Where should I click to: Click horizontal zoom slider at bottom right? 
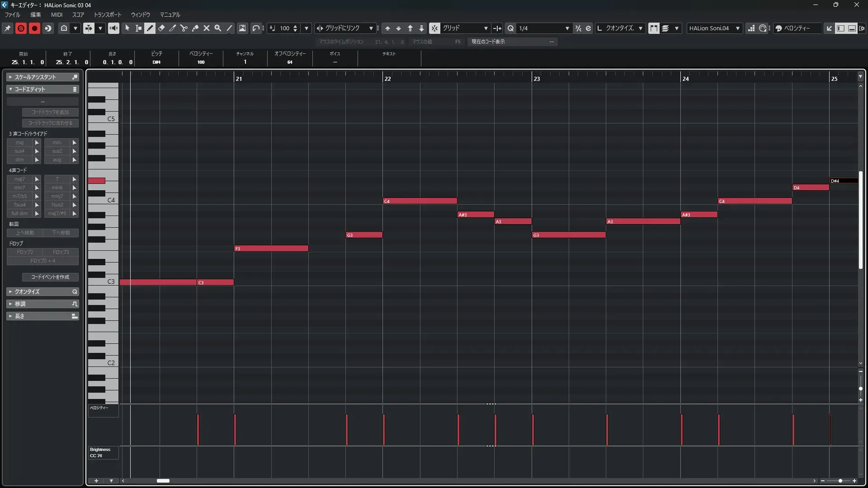[840, 481]
